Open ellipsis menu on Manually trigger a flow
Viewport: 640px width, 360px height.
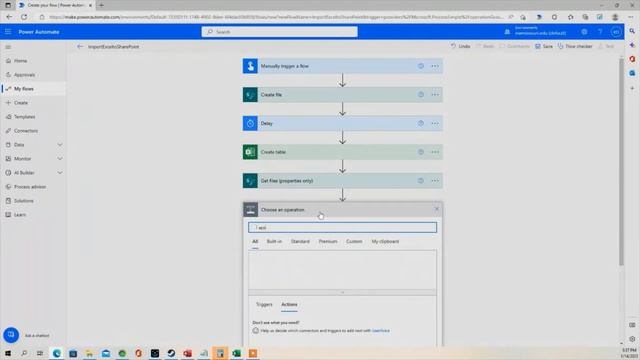pyautogui.click(x=435, y=66)
